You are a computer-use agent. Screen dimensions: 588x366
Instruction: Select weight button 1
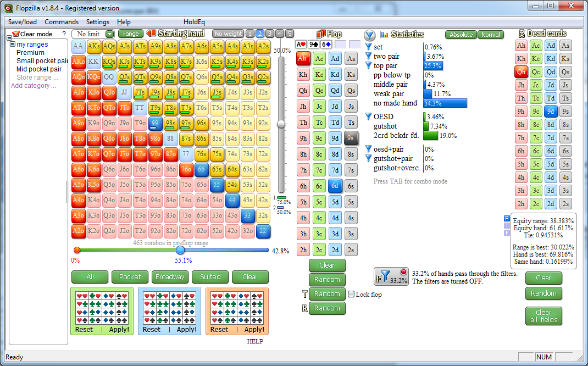(250, 34)
